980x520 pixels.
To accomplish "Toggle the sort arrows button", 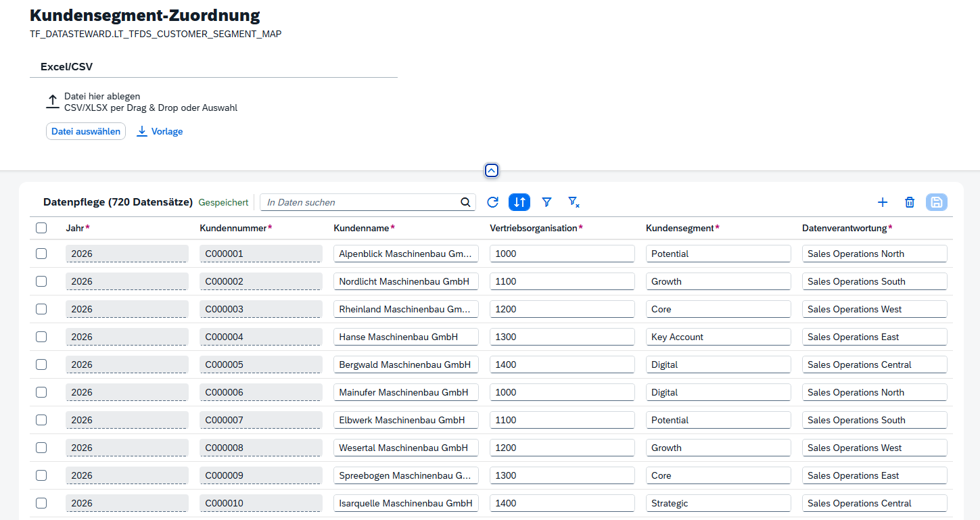I will (519, 202).
